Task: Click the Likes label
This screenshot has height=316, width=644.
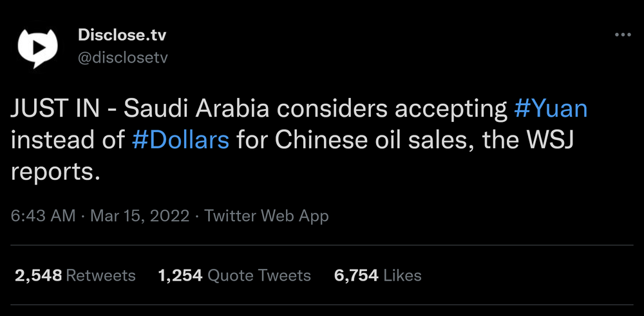Action: click(x=402, y=276)
